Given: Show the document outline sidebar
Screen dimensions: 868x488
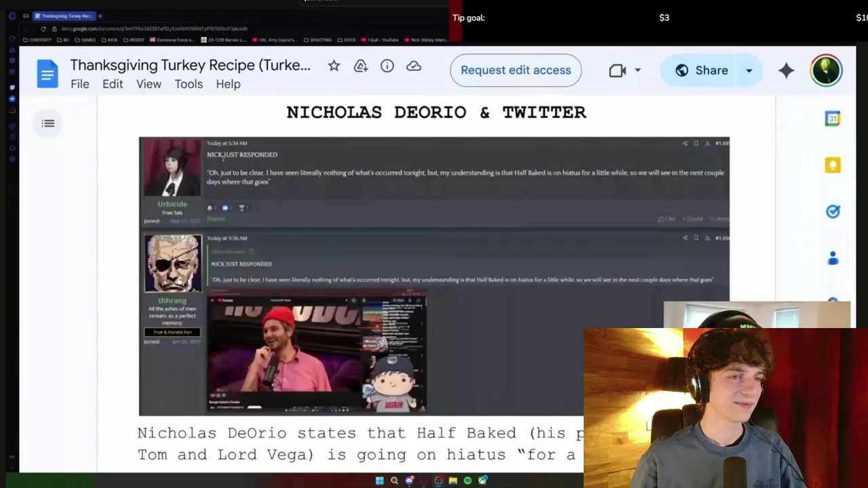Looking at the screenshot, I should (48, 123).
